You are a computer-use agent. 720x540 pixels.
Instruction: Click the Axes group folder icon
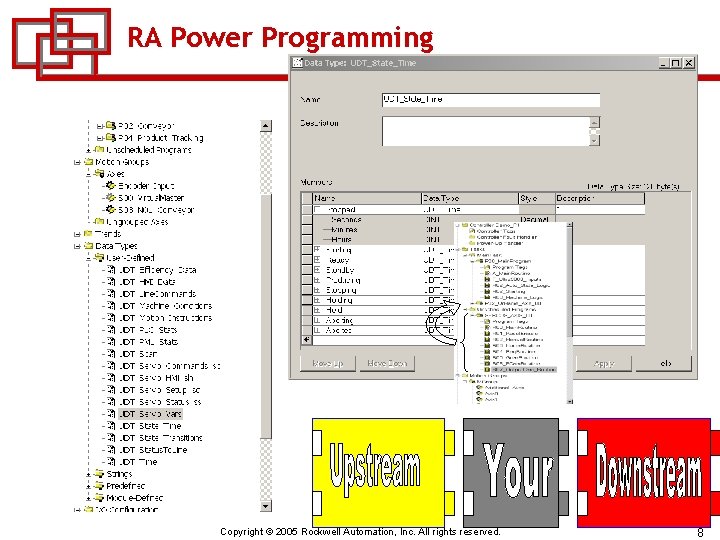[x=99, y=174]
